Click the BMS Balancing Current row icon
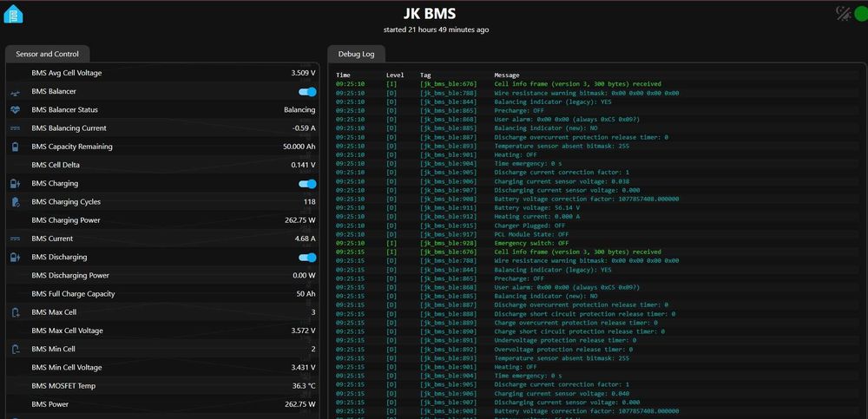The image size is (868, 419). point(16,128)
